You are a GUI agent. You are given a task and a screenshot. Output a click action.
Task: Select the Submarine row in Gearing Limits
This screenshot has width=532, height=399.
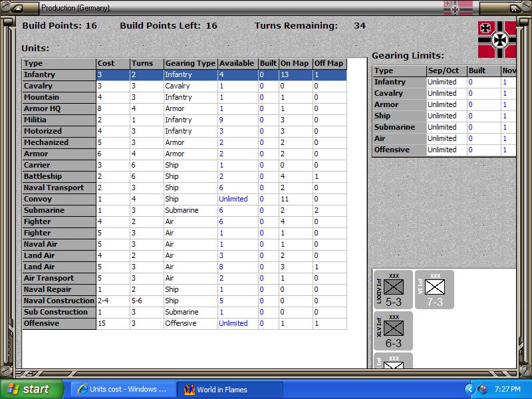[x=444, y=127]
